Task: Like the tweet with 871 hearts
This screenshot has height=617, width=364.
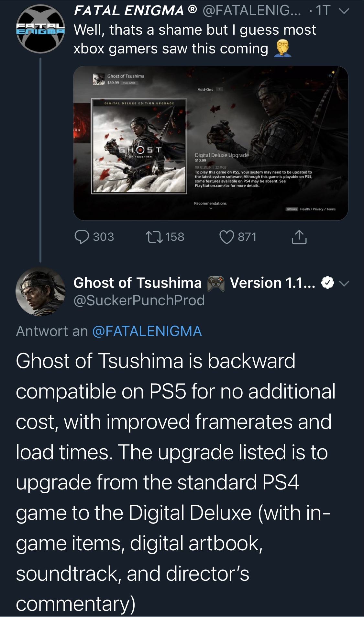Action: [226, 237]
